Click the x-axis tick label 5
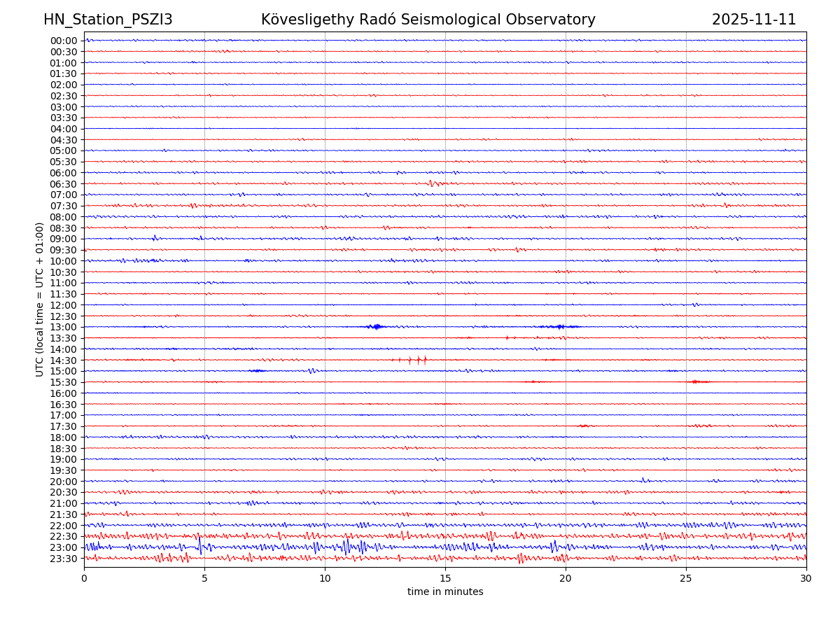This screenshot has height=630, width=840. (204, 578)
